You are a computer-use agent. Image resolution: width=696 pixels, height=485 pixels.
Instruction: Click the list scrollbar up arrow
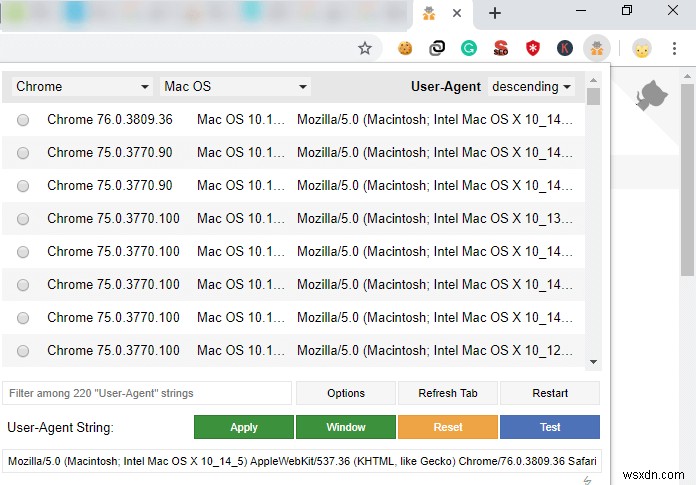[593, 80]
